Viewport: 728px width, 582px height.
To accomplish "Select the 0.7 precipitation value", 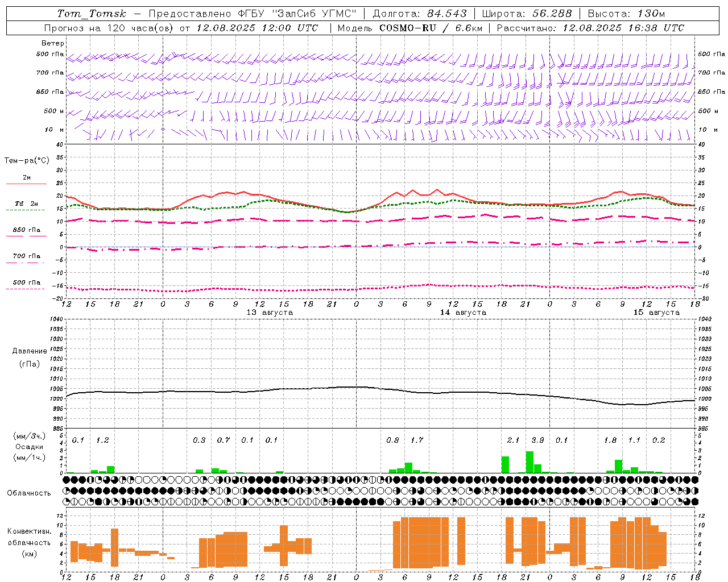I will pyautogui.click(x=224, y=440).
